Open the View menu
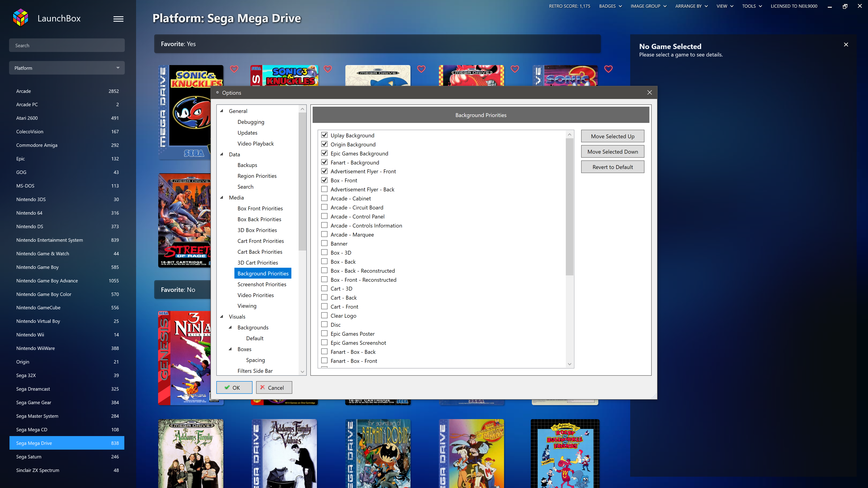Screen dimensions: 868x488 coord(725,6)
